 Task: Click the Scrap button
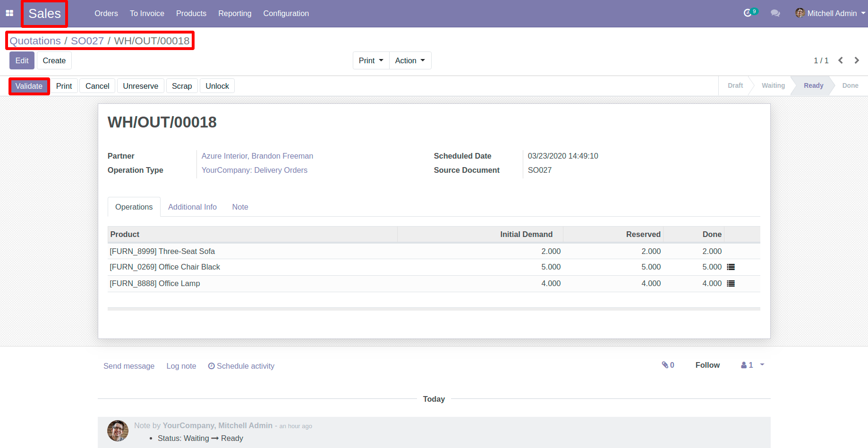click(182, 86)
